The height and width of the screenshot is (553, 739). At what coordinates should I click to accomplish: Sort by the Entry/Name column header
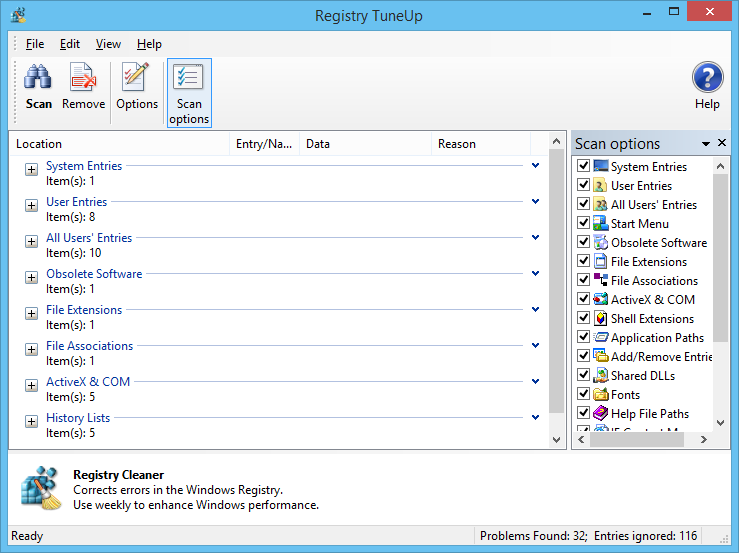[264, 144]
